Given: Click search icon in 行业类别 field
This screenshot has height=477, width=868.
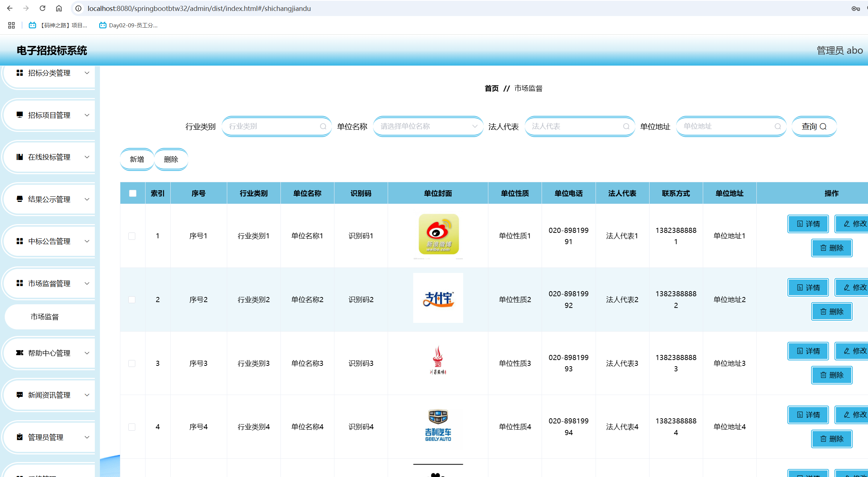Looking at the screenshot, I should coord(323,126).
